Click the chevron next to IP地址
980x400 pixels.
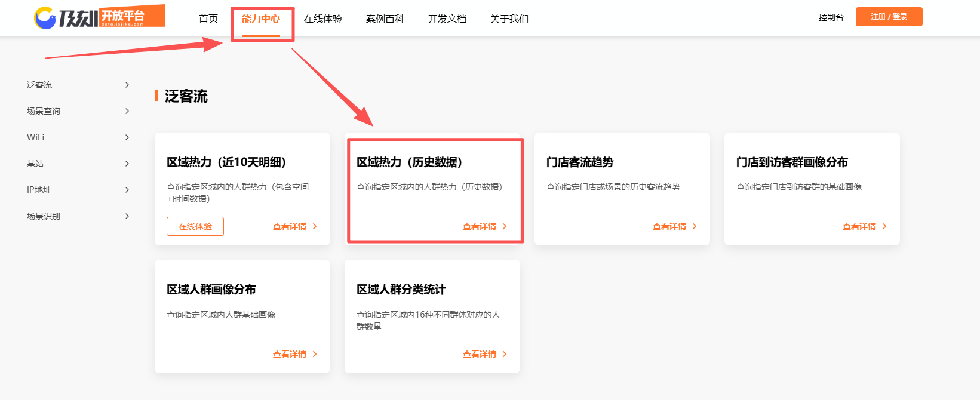(x=127, y=190)
